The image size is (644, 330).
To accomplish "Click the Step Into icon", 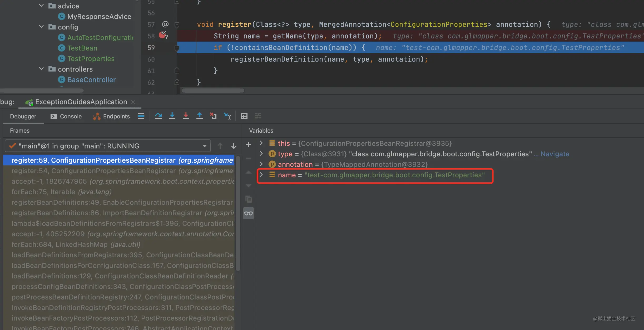I will 172,116.
